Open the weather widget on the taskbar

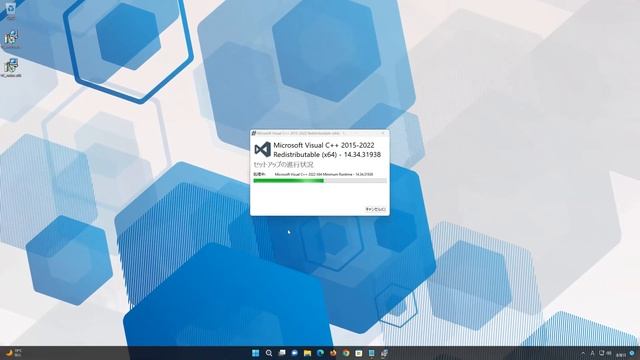(x=13, y=353)
